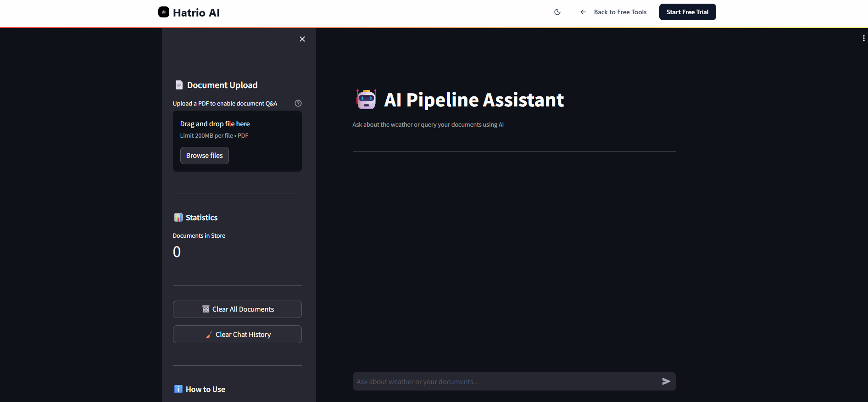
Task: Click the robot emoji icon beside the title
Action: click(366, 100)
